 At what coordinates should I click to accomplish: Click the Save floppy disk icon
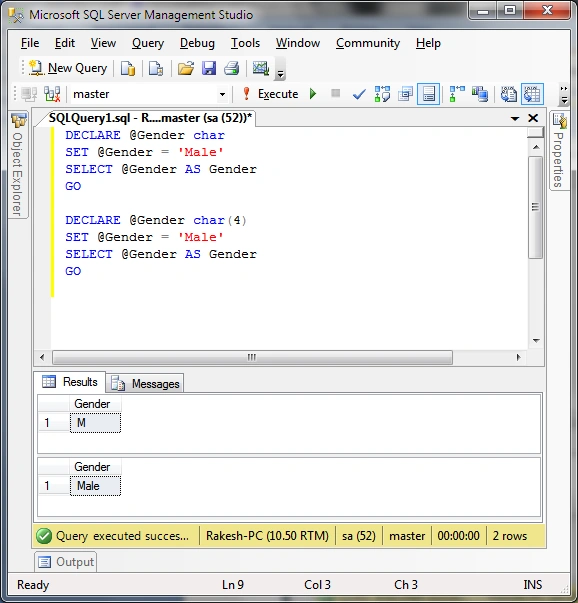209,68
